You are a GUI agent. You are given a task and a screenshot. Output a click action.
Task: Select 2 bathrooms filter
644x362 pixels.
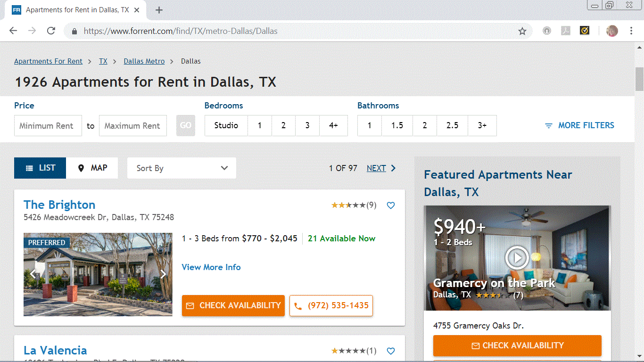[425, 125]
